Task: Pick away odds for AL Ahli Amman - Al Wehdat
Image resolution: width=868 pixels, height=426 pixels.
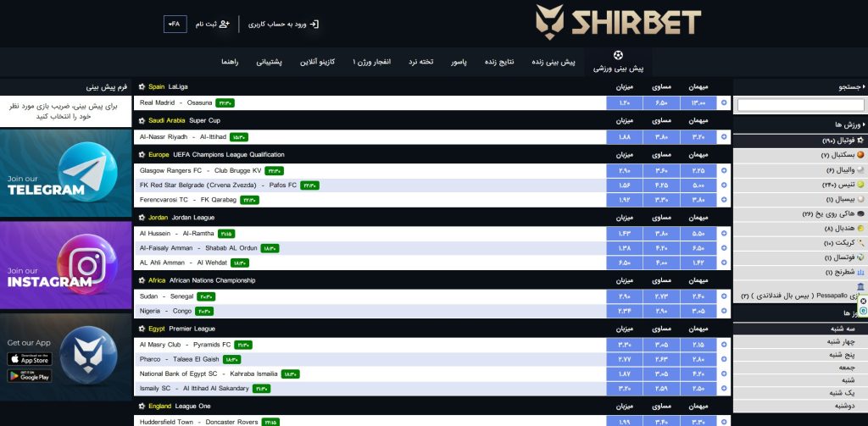Action: pyautogui.click(x=698, y=263)
